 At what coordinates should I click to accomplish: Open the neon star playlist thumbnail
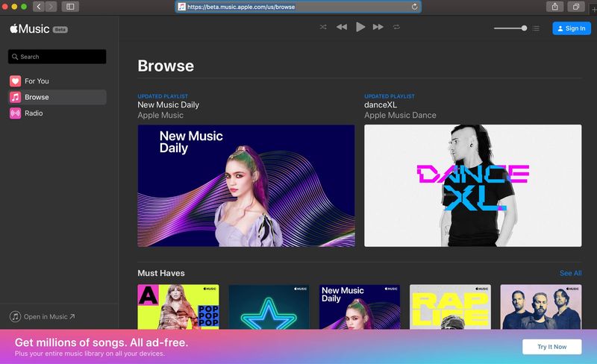click(269, 307)
